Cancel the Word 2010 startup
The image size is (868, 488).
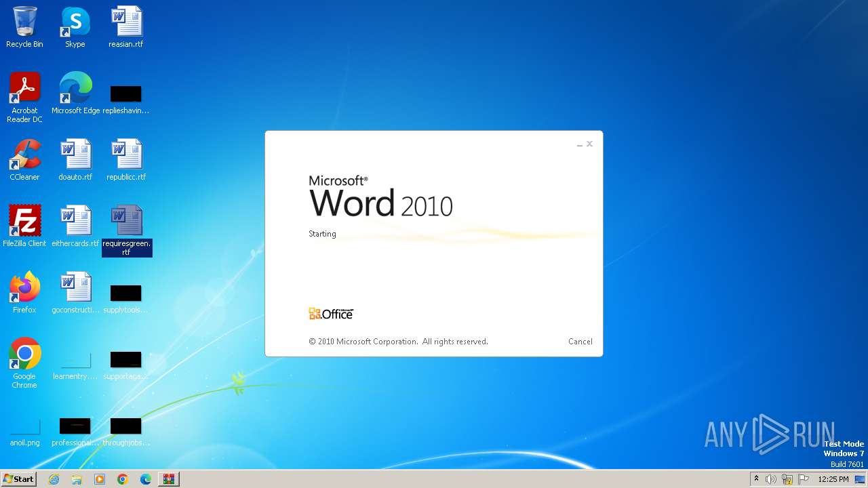(x=580, y=342)
